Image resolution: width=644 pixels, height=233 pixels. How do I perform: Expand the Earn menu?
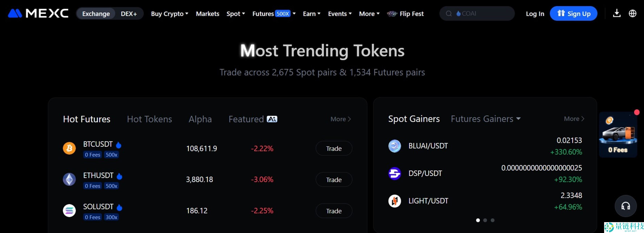pyautogui.click(x=311, y=14)
